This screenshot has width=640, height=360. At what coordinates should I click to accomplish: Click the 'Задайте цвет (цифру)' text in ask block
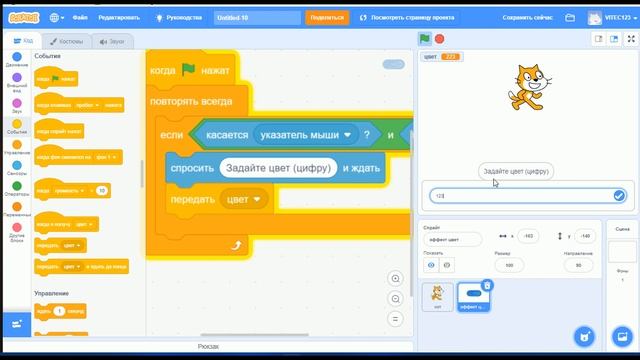pyautogui.click(x=278, y=168)
